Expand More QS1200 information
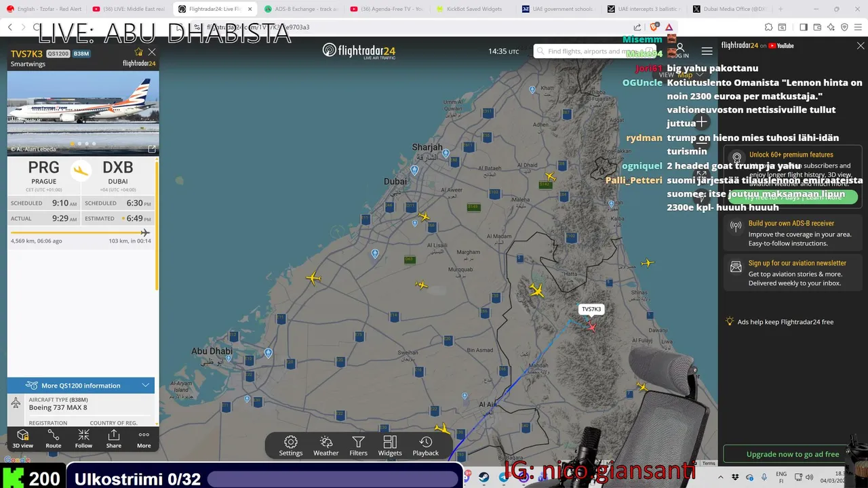This screenshot has height=488, width=868. coord(81,386)
